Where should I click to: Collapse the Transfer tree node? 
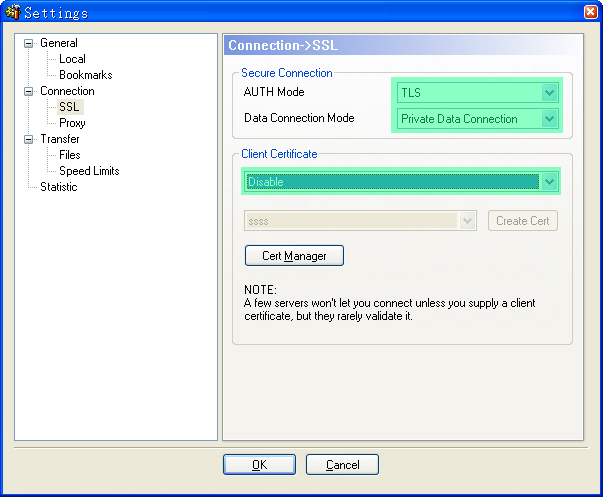tap(28, 139)
